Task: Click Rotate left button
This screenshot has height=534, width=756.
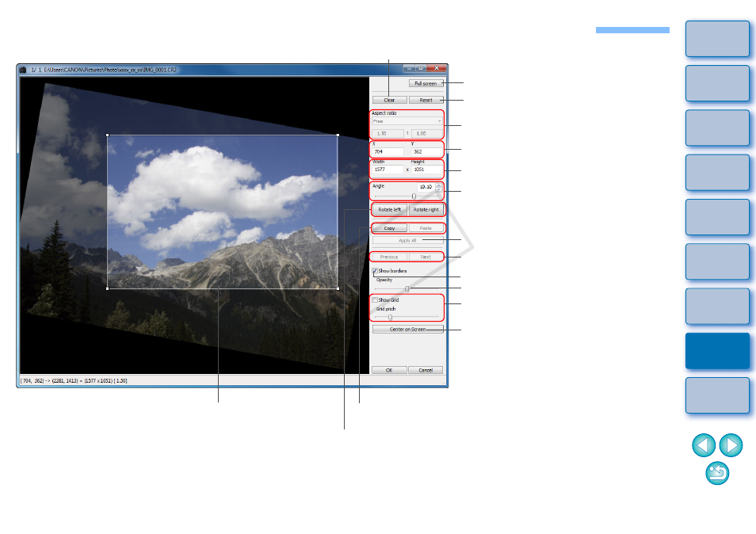Action: click(x=389, y=210)
